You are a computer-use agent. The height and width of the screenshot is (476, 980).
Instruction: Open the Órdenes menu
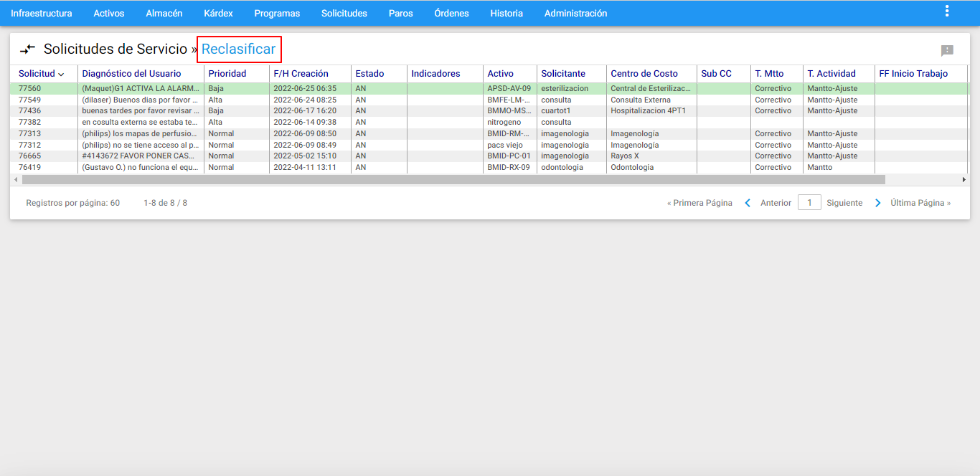[x=451, y=13]
